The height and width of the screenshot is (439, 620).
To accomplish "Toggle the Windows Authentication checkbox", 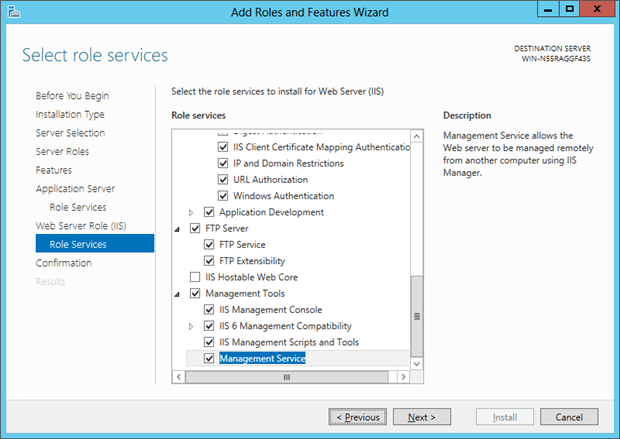I will tap(223, 196).
